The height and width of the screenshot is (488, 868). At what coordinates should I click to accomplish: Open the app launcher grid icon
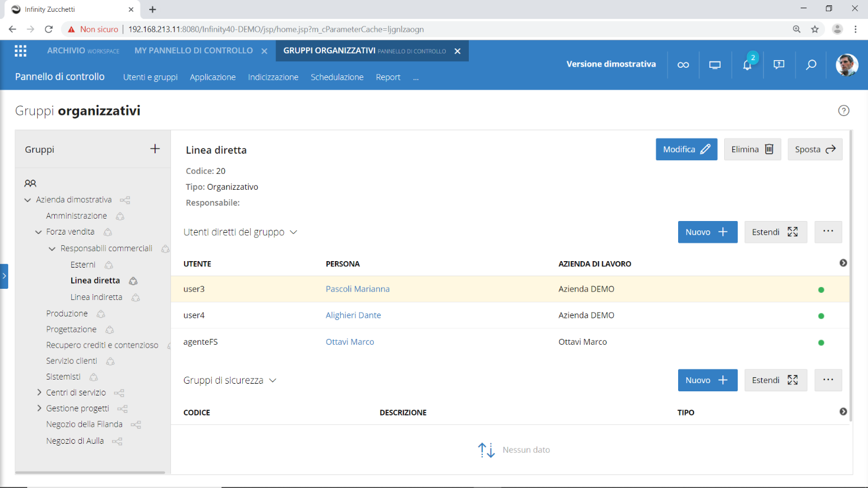(x=20, y=51)
